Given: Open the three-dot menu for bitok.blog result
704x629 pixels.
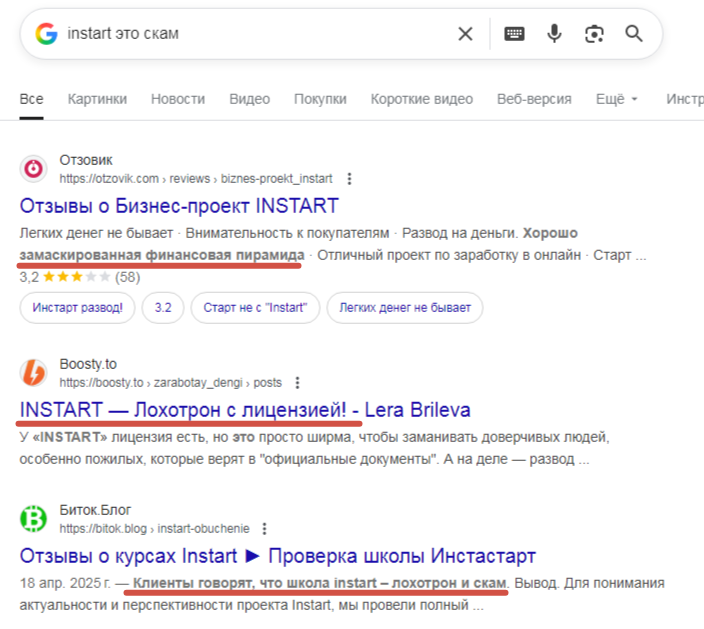Looking at the screenshot, I should [264, 529].
